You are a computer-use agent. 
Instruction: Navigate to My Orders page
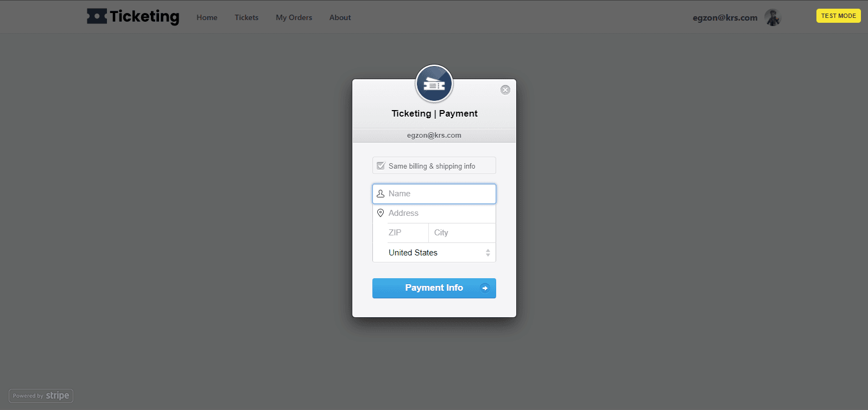tap(294, 17)
